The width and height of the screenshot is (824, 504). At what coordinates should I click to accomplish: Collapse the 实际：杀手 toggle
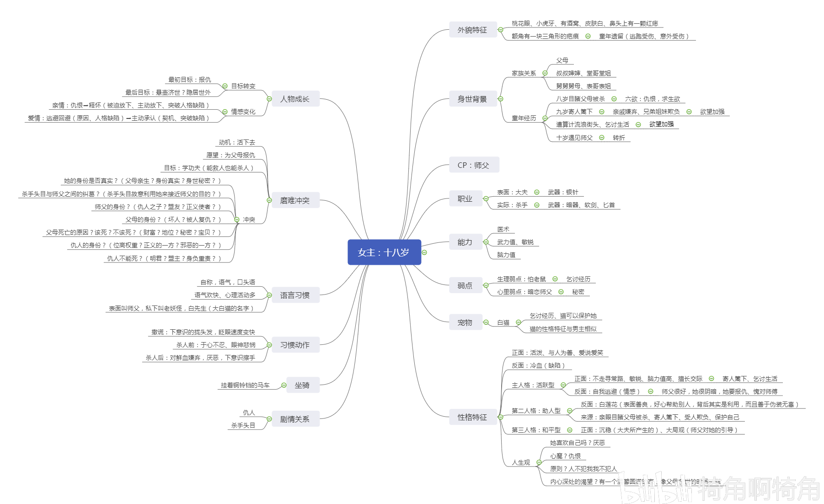click(x=537, y=205)
